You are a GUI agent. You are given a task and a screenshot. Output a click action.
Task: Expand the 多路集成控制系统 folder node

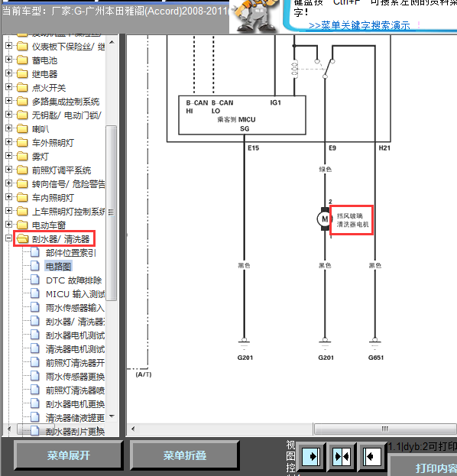[x=9, y=101]
